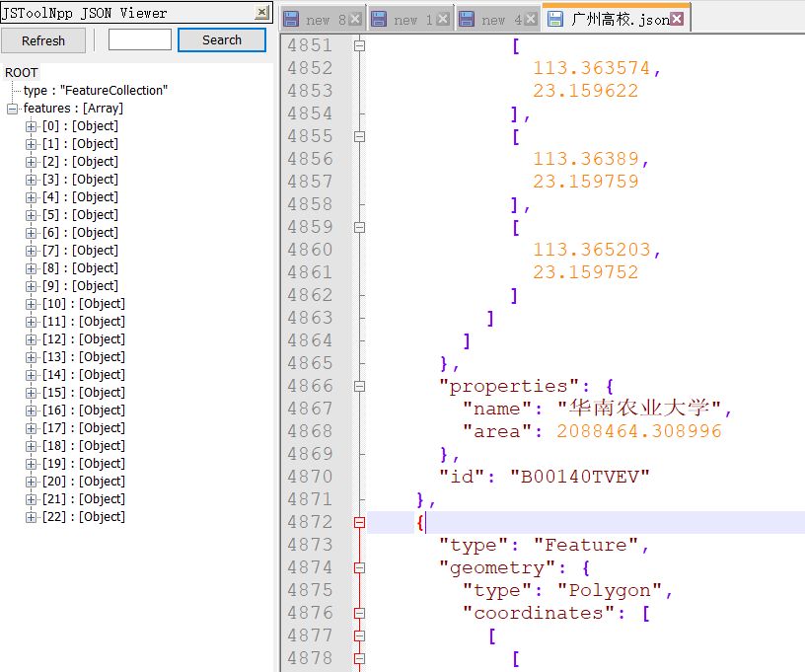Select the type : "FeatureCollection" tree item
The width and height of the screenshot is (805, 672).
tap(96, 91)
